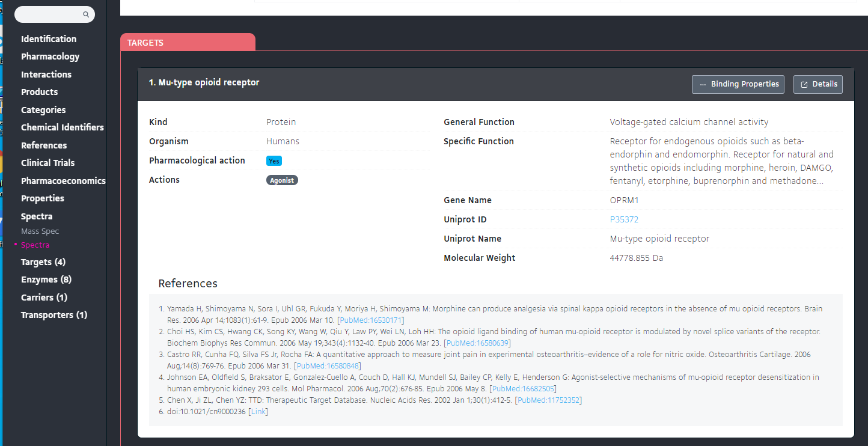Select Mass Spec sub-item under Spectra

(40, 231)
